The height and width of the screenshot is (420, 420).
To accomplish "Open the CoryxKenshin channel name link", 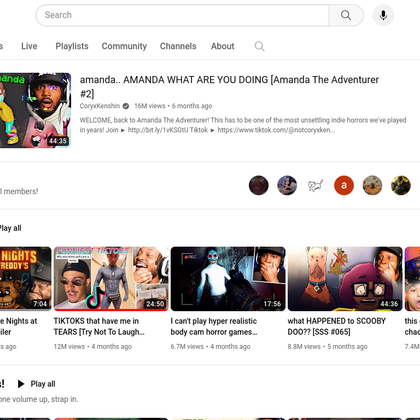I will pos(100,106).
